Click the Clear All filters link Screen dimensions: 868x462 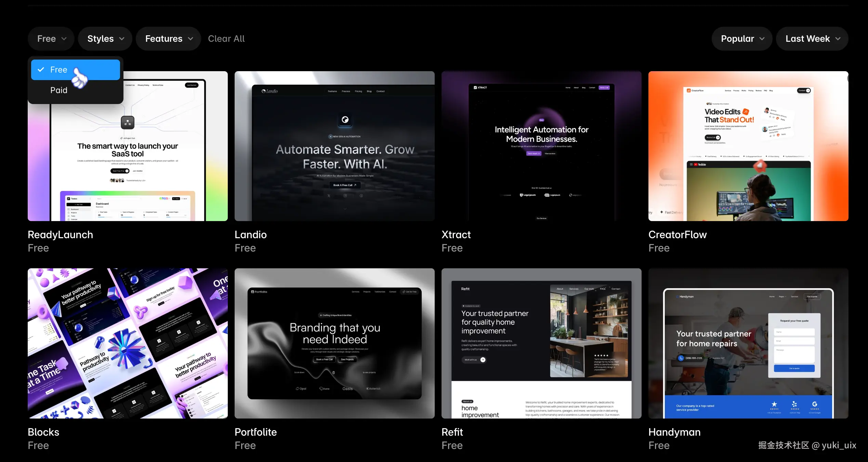tap(226, 39)
